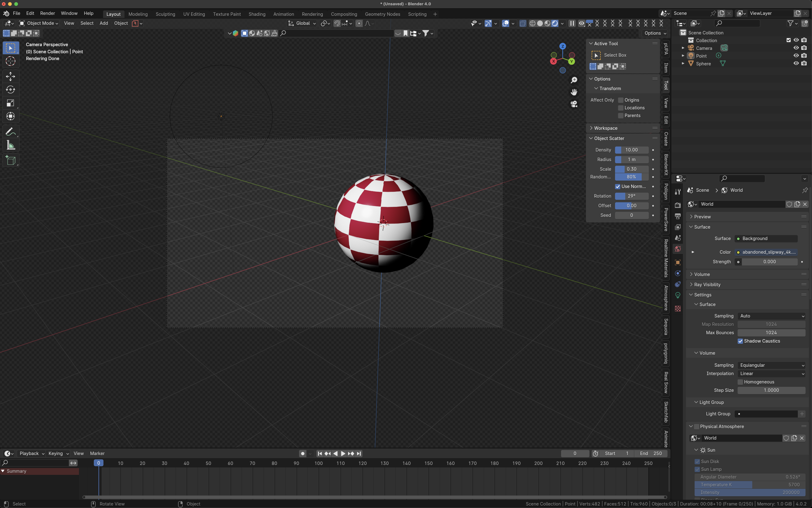Viewport: 812px width, 508px height.
Task: Pause the viewport render preview
Action: (572, 23)
